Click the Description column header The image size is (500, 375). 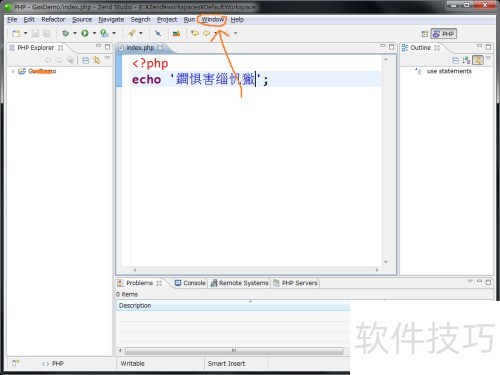233,306
